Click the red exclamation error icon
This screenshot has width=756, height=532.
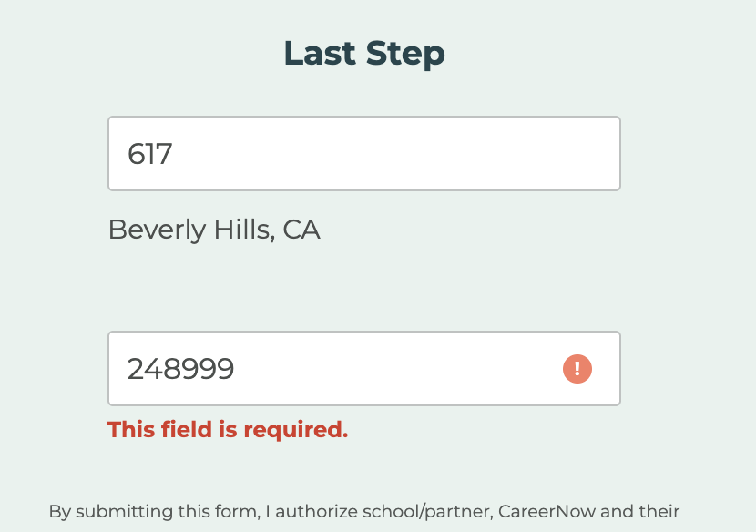[577, 369]
